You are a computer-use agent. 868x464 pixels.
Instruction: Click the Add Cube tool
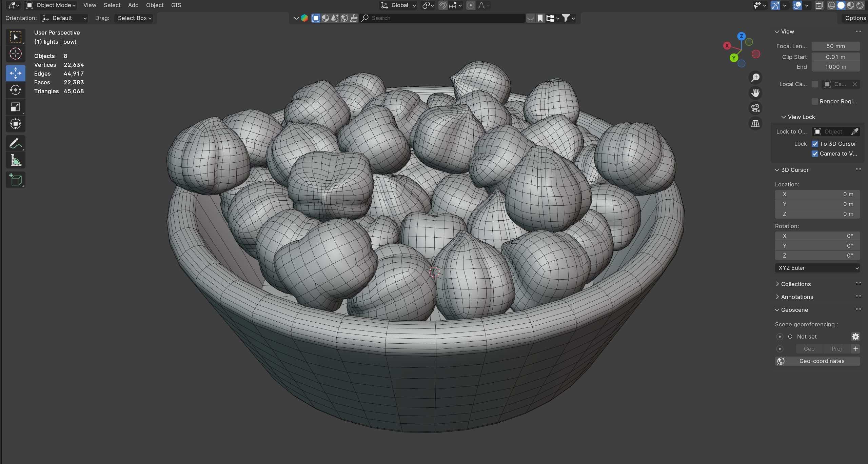[x=15, y=180]
